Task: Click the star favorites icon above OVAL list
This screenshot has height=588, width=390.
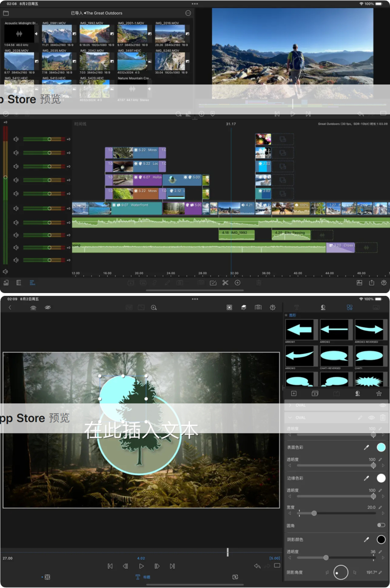Action: click(x=379, y=393)
